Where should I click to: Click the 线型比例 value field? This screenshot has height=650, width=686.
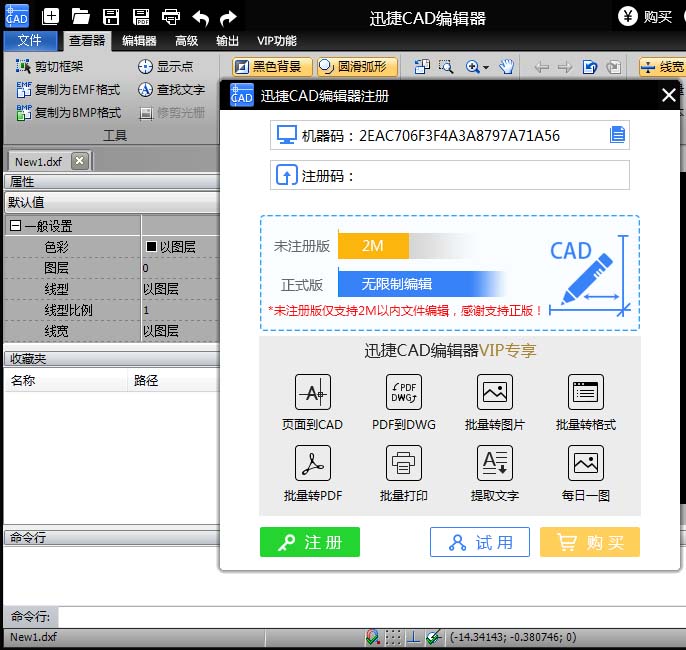pyautogui.click(x=180, y=310)
